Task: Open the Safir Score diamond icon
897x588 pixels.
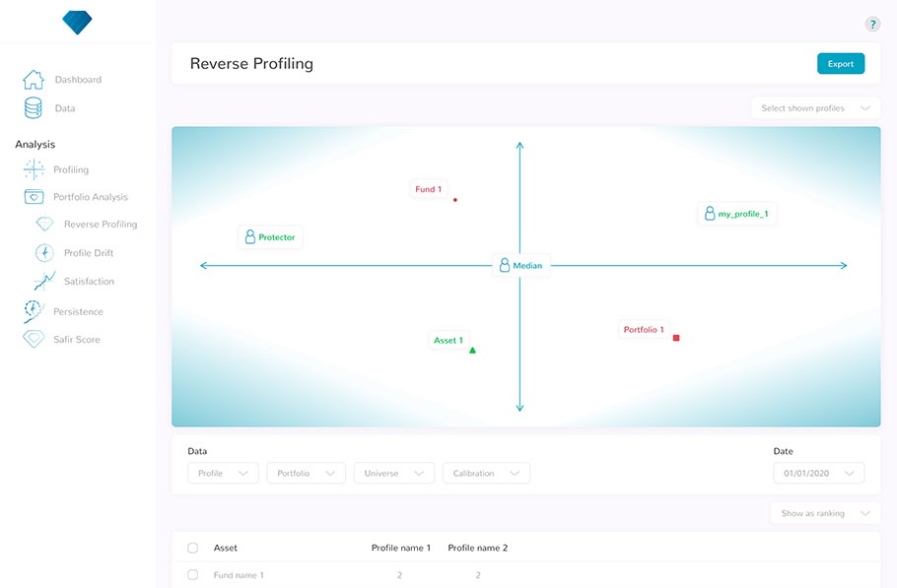Action: [34, 340]
